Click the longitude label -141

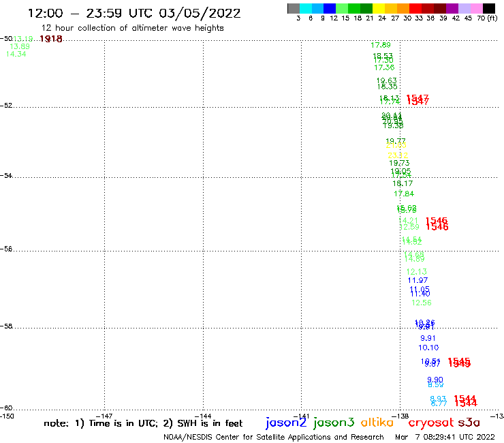[x=301, y=416]
